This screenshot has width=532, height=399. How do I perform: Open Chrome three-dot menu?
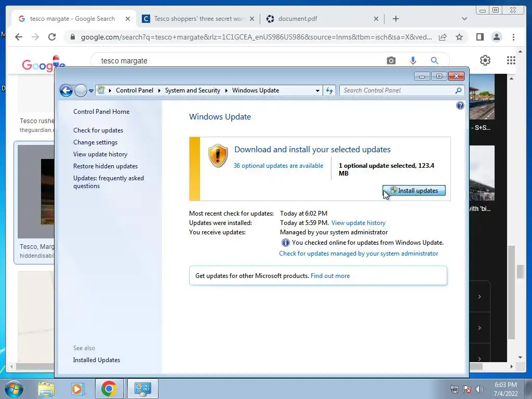click(513, 37)
